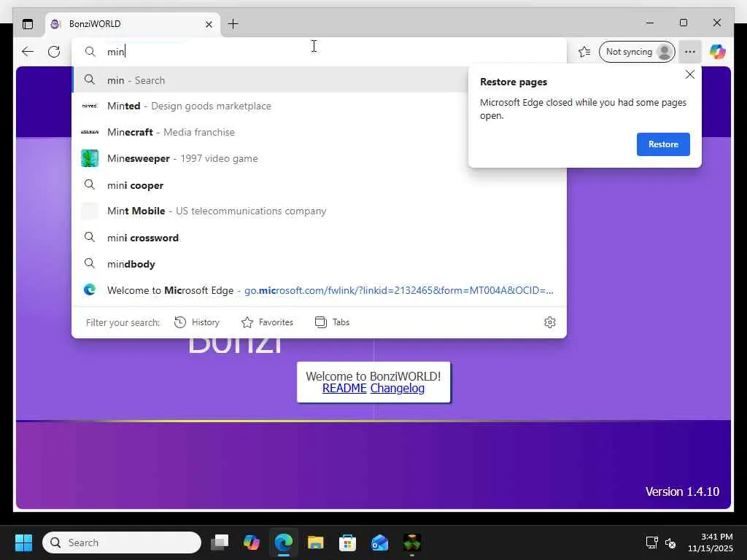Select the BonziWORLD tab
The height and width of the screenshot is (560, 747).
click(133, 24)
